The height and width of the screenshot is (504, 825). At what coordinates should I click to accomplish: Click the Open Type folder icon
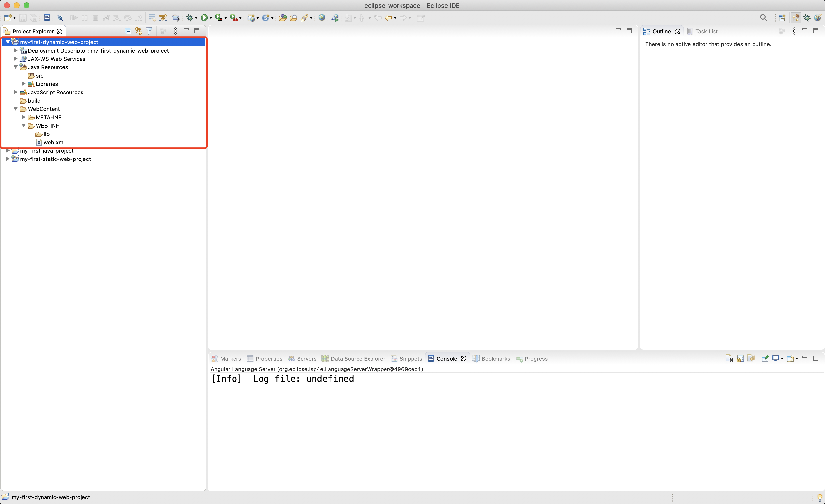pyautogui.click(x=283, y=18)
